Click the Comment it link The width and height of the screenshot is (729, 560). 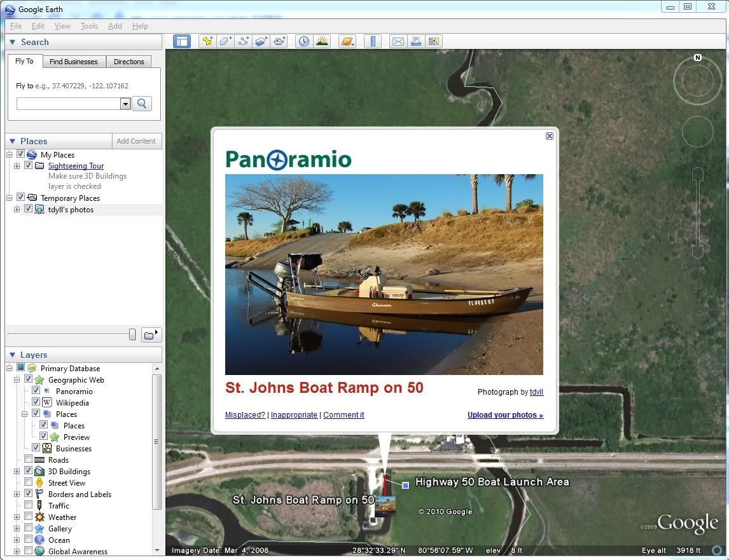pyautogui.click(x=344, y=415)
